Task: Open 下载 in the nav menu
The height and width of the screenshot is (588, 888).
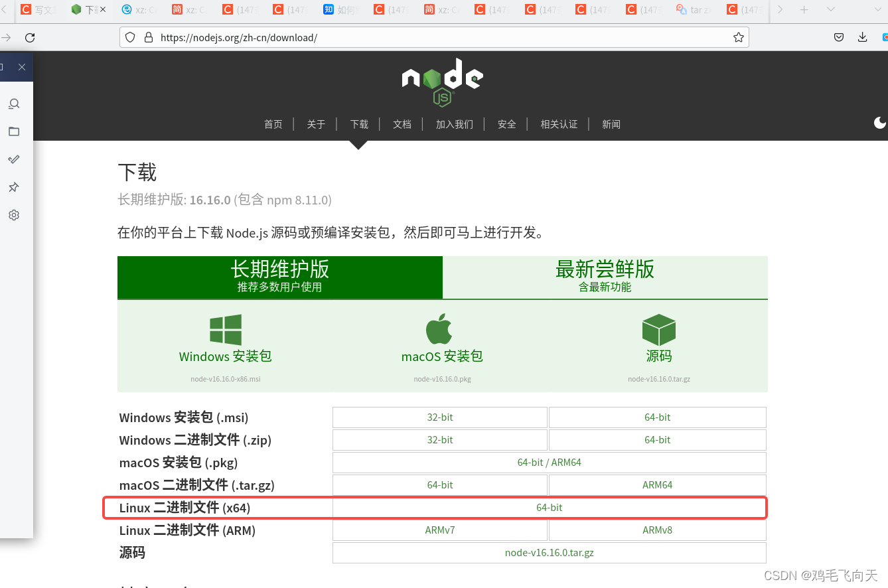Action: click(359, 124)
